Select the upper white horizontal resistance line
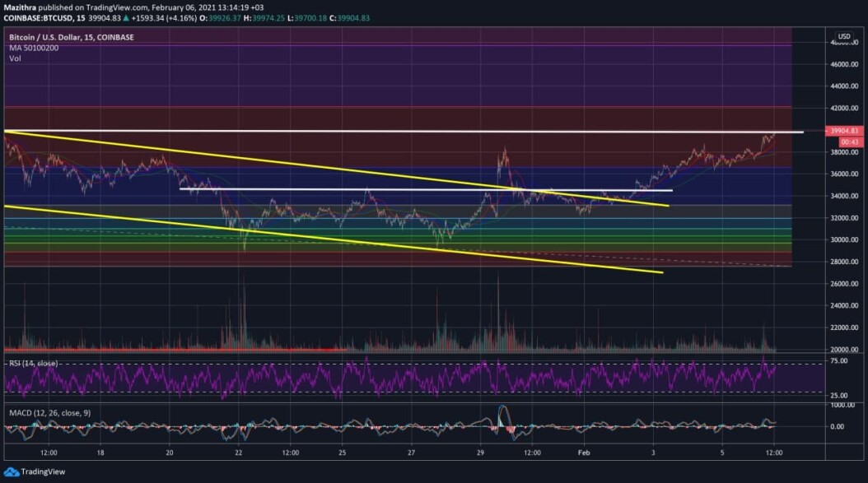868x483 pixels. point(404,132)
